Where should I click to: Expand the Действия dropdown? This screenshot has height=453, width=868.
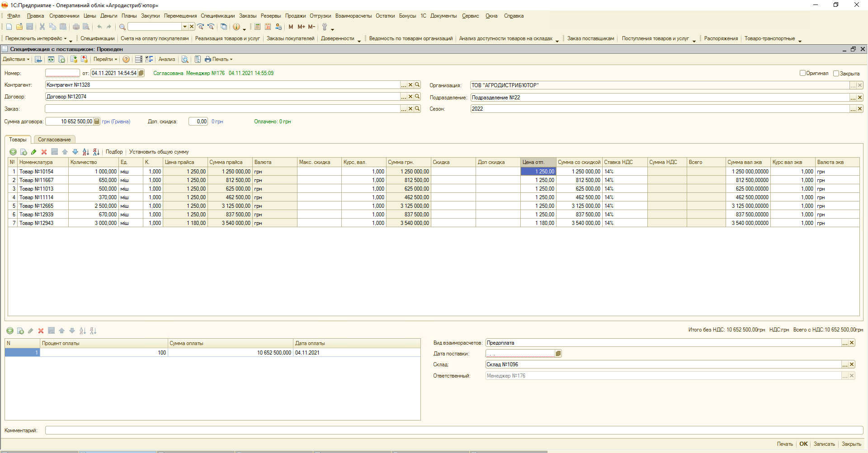pyautogui.click(x=16, y=59)
